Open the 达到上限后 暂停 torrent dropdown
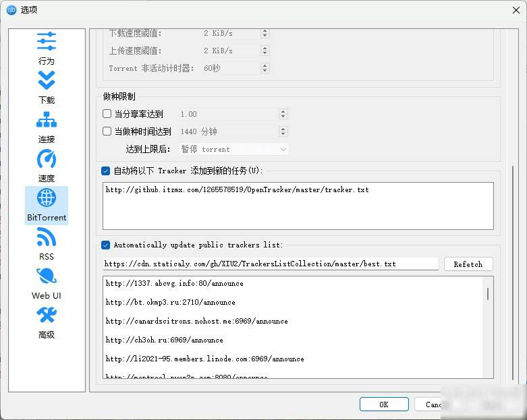The width and height of the screenshot is (527, 420). (234, 149)
